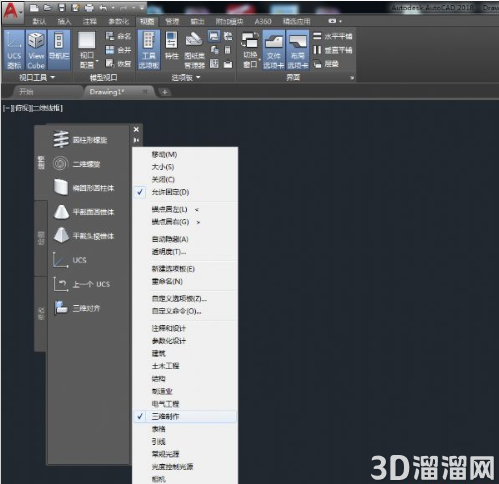Screen dimensions: 499x484
Task: Click the Save icon in quick access toolbar
Action: tap(62, 7)
